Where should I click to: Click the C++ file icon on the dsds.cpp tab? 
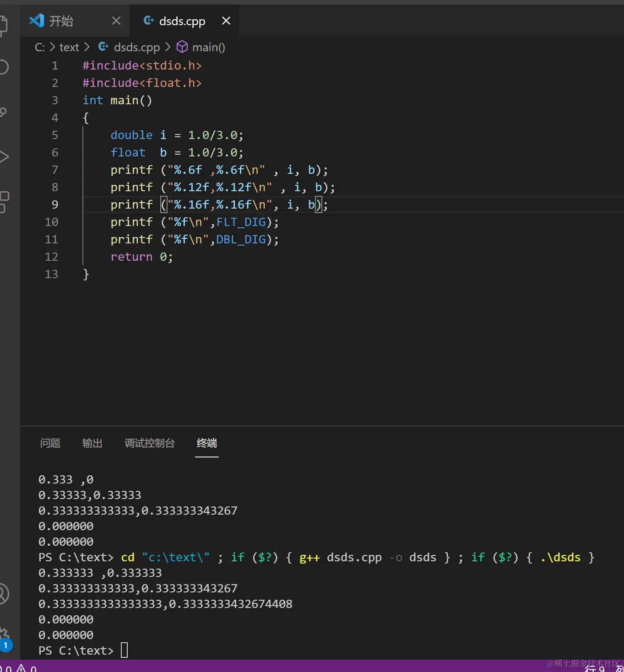pyautogui.click(x=148, y=20)
